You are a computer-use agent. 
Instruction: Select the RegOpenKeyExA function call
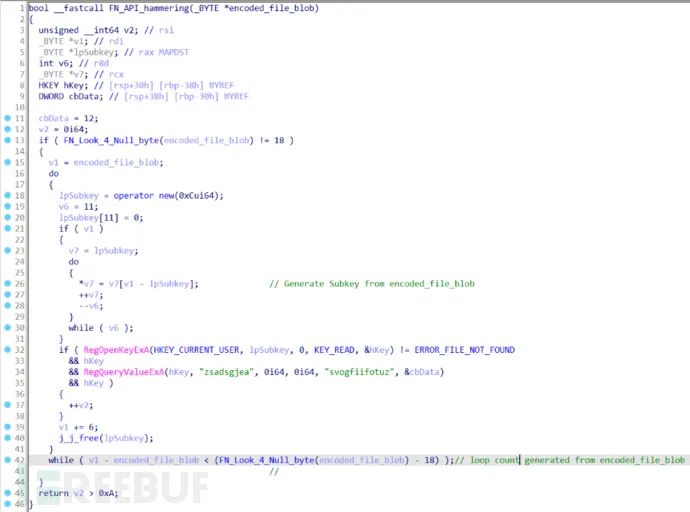[x=116, y=350]
